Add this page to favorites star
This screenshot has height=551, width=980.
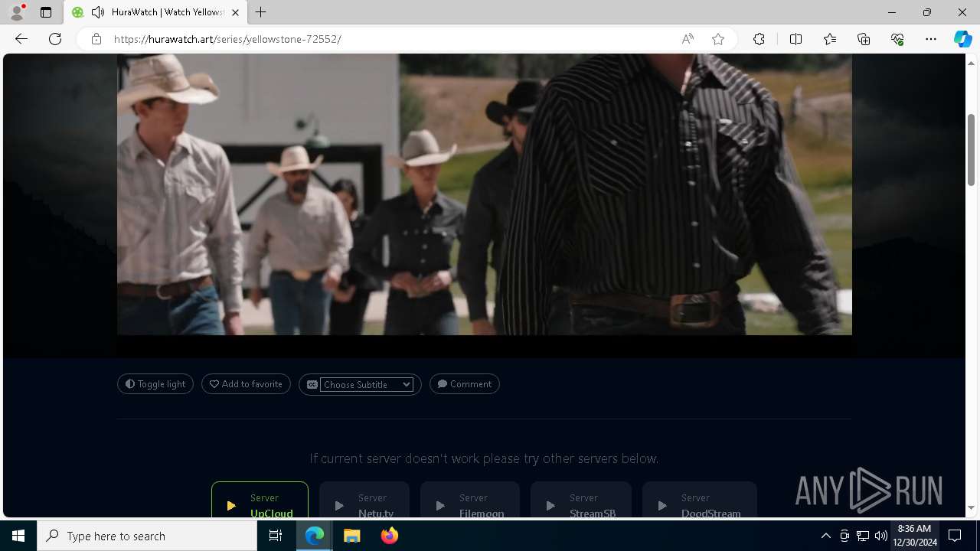[x=718, y=39]
